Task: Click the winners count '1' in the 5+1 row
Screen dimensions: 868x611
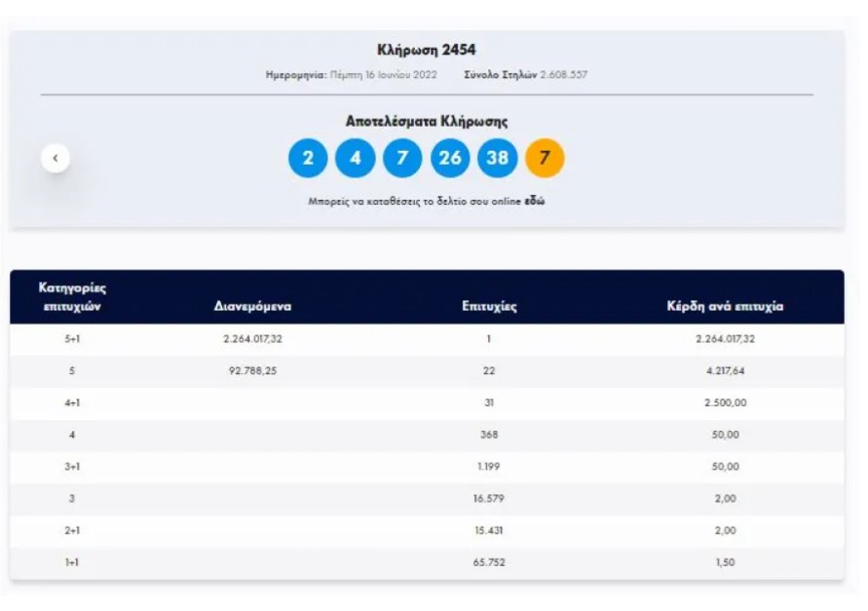Action: pos(488,339)
